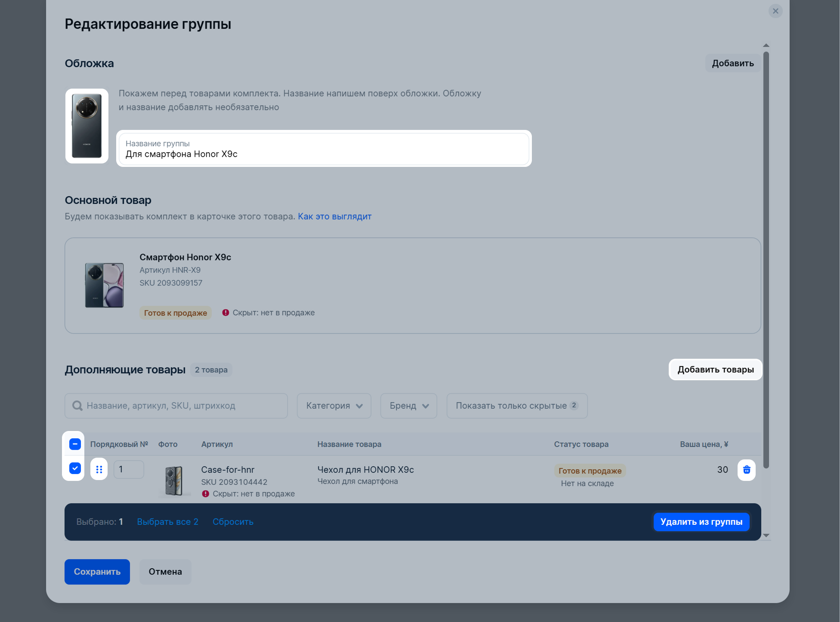Toggle the select-all header checkbox
The width and height of the screenshot is (840, 622).
[75, 444]
